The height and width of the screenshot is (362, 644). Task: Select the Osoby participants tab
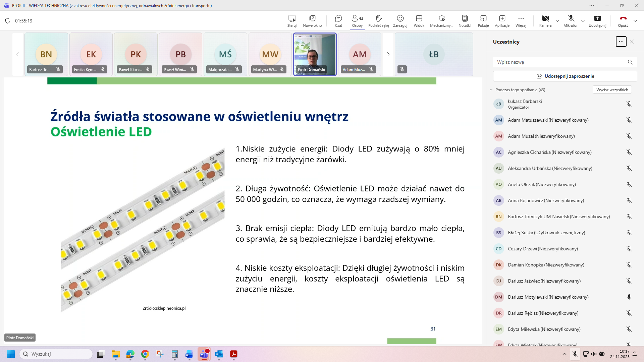coord(357,21)
